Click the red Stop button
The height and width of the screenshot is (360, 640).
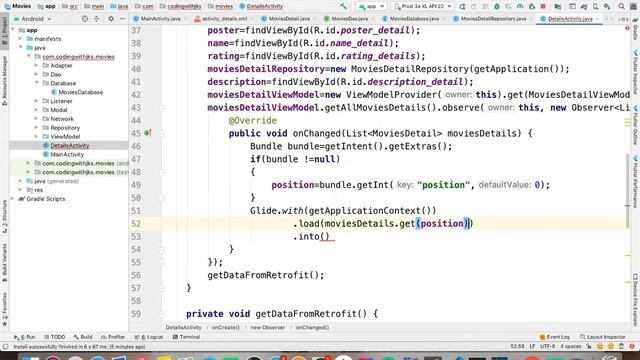point(543,6)
